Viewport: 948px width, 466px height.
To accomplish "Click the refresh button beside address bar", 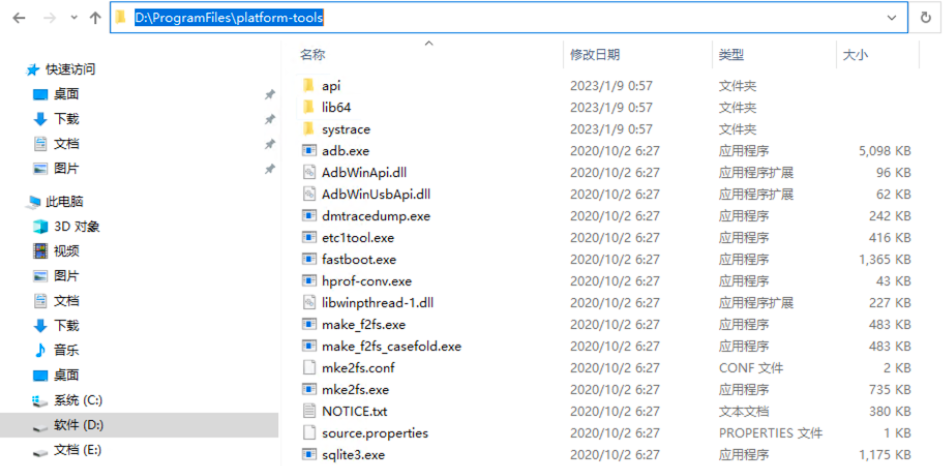I will pyautogui.click(x=926, y=18).
